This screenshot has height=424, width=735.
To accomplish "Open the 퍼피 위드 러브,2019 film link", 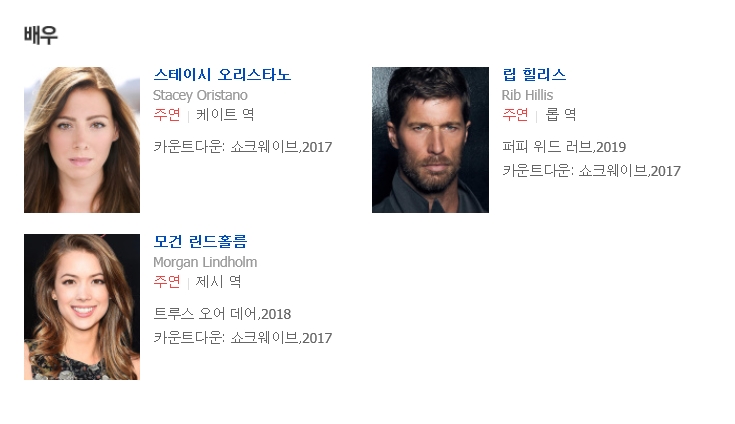I will (x=564, y=147).
